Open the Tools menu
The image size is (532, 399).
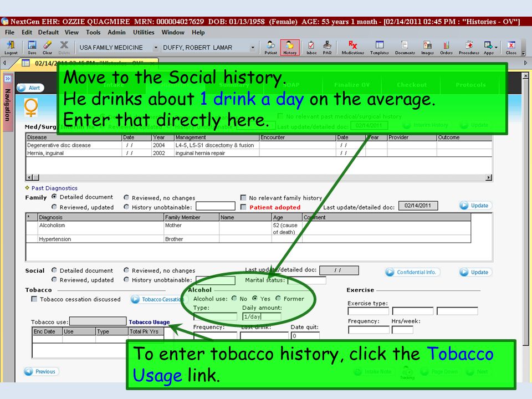(93, 32)
